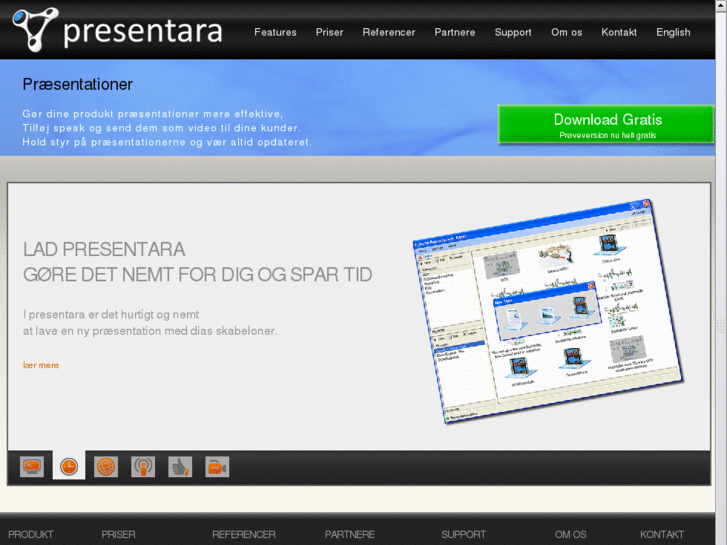Click the presentation screen slide icon
Image resolution: width=727 pixels, height=545 pixels.
coord(32,466)
